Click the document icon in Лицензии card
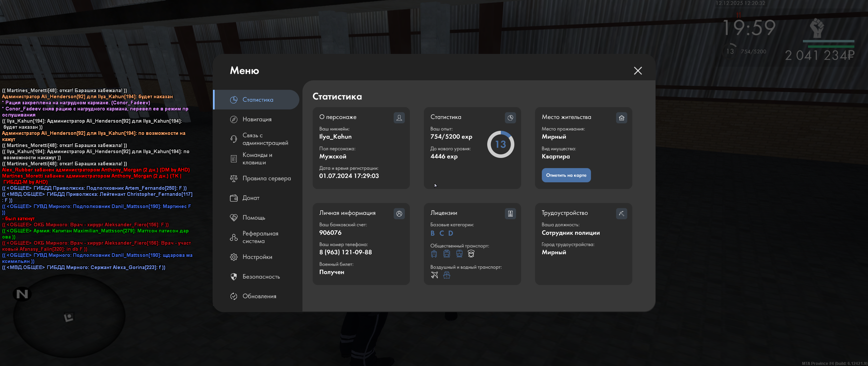The image size is (868, 366). tap(510, 213)
